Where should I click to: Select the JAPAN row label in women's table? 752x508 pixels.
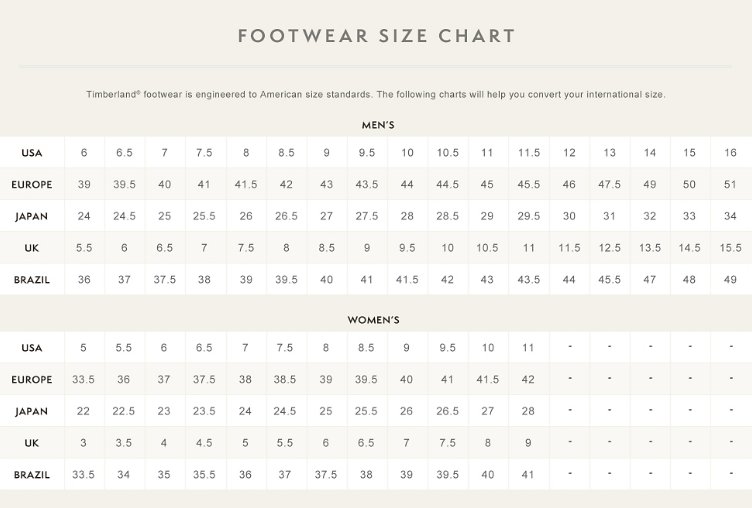click(x=32, y=411)
